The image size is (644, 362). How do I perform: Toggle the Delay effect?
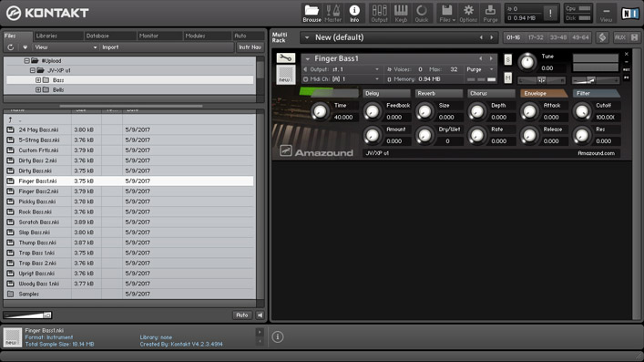[x=386, y=94]
